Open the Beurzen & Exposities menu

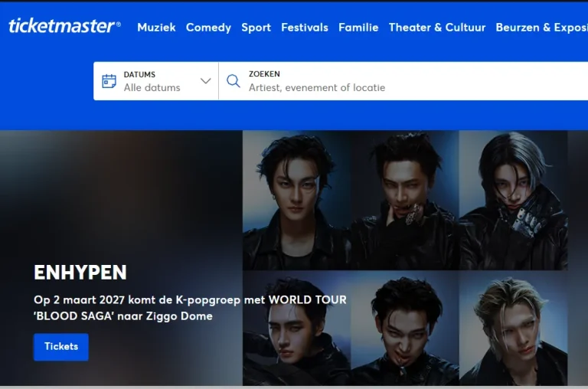pos(541,28)
